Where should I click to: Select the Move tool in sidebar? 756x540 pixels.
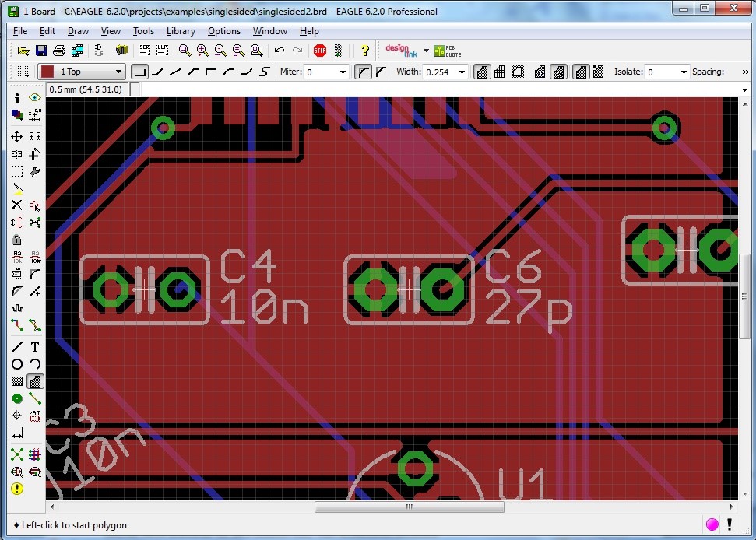(17, 136)
